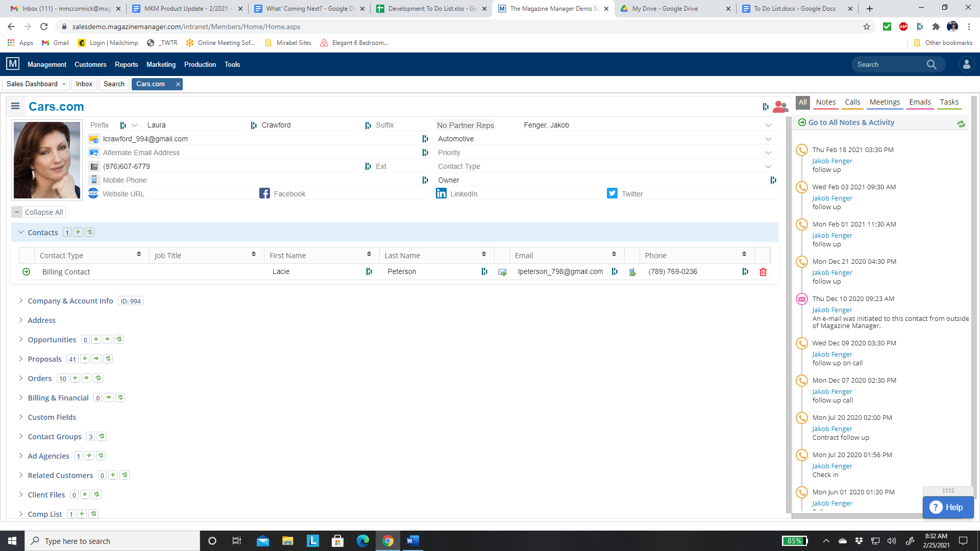980x551 pixels.
Task: Expand the Proposals section
Action: (21, 359)
